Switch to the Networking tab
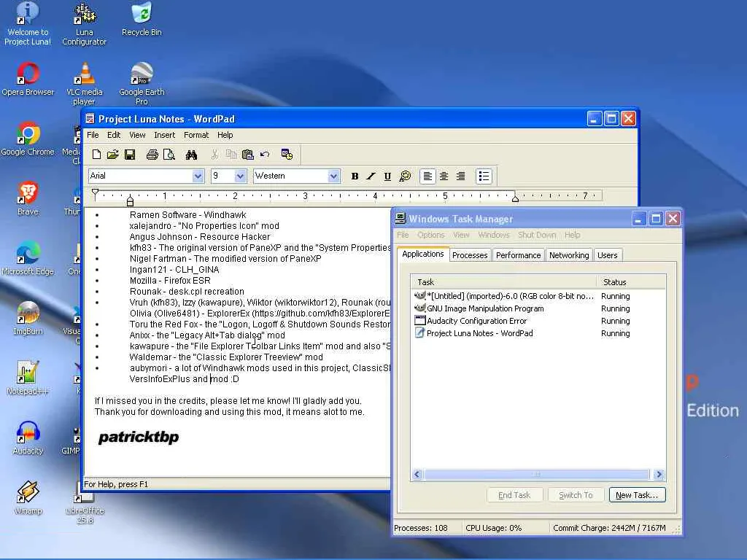 569,255
